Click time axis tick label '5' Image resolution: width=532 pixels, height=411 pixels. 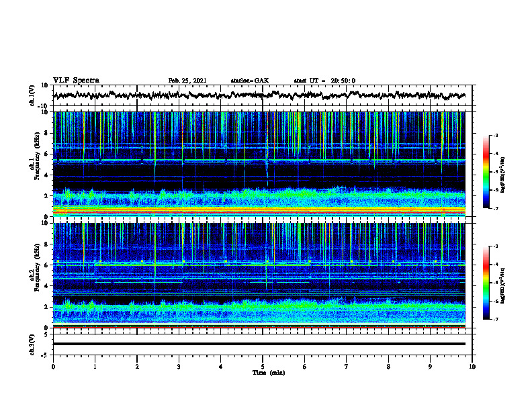tap(263, 367)
